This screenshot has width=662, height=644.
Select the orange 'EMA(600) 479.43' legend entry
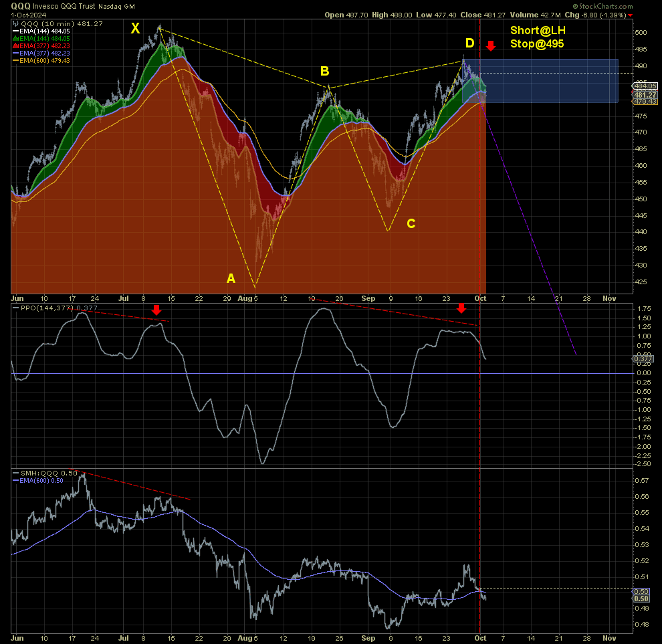pyautogui.click(x=41, y=61)
